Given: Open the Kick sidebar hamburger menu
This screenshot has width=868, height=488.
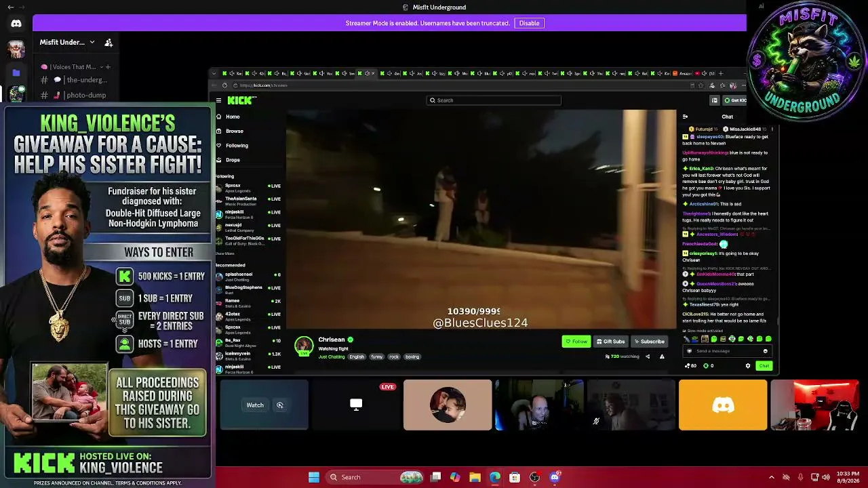Looking at the screenshot, I should coord(218,100).
